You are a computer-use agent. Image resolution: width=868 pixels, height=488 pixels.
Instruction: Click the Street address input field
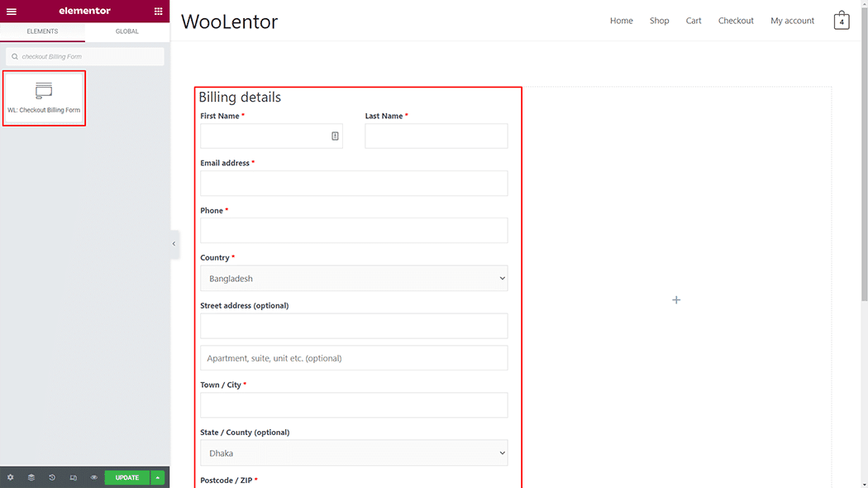[x=354, y=326]
